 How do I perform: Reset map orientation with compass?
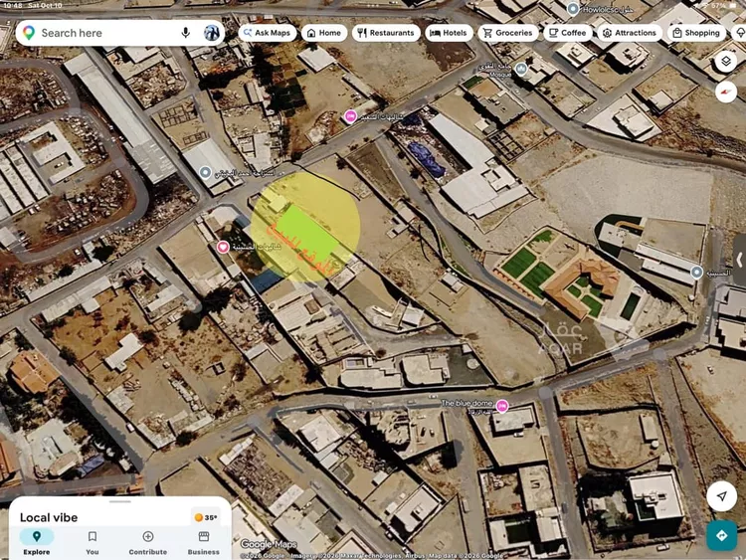(x=725, y=92)
